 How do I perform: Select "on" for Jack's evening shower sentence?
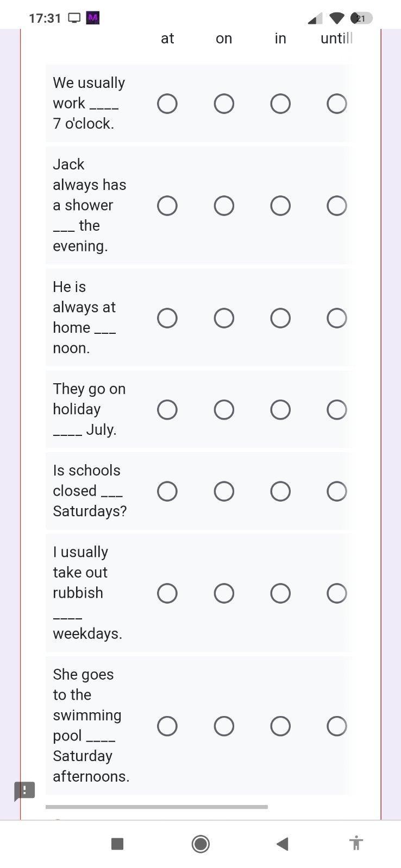tap(224, 206)
